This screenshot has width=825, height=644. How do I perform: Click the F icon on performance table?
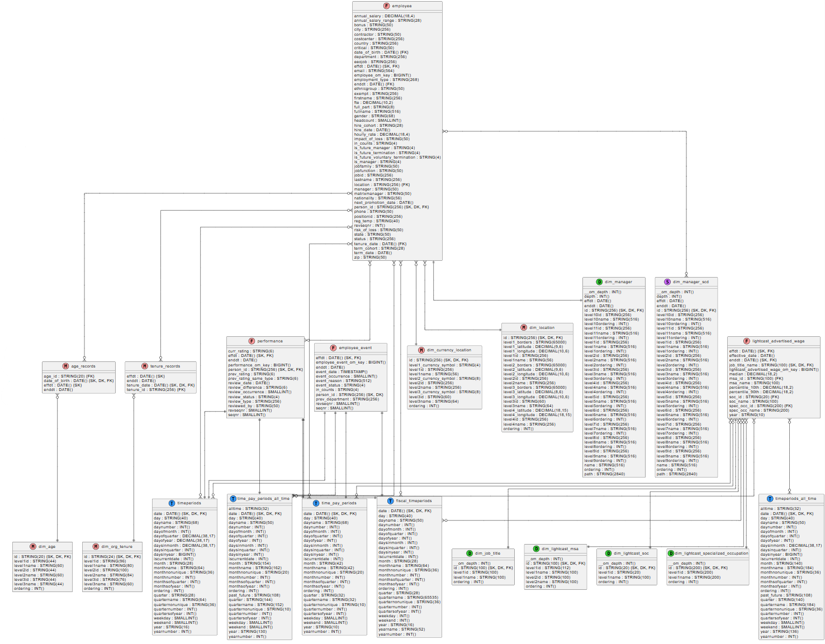click(x=252, y=341)
